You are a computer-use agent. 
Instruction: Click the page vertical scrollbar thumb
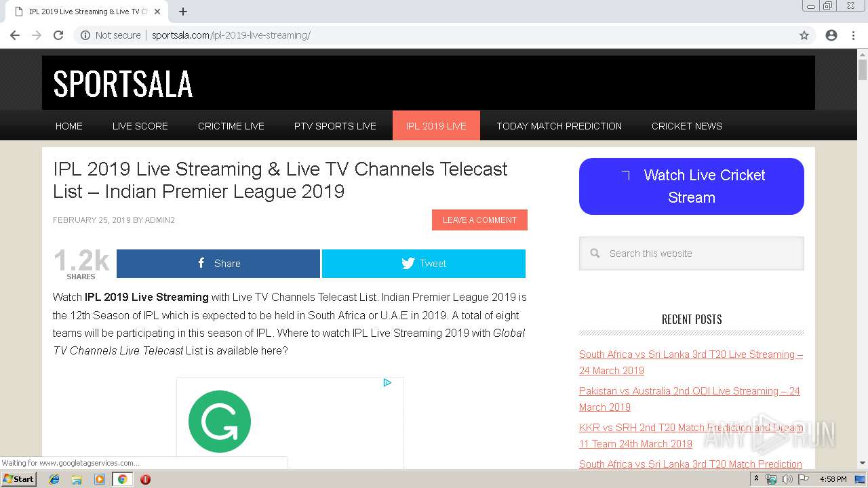click(863, 70)
